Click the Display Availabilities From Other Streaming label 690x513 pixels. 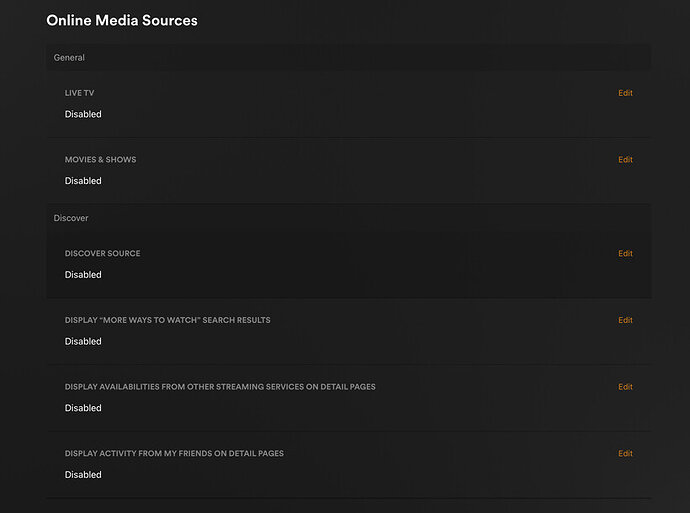point(220,387)
